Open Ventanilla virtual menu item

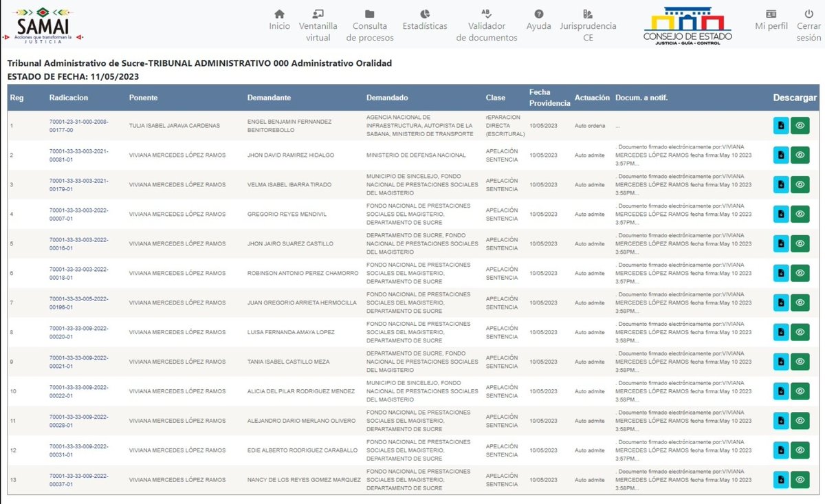point(318,25)
